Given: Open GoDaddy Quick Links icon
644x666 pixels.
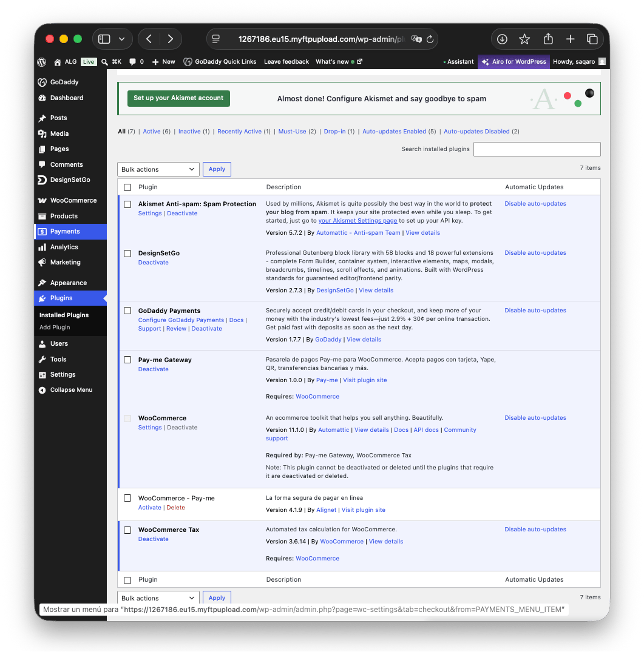Looking at the screenshot, I should 188,62.
